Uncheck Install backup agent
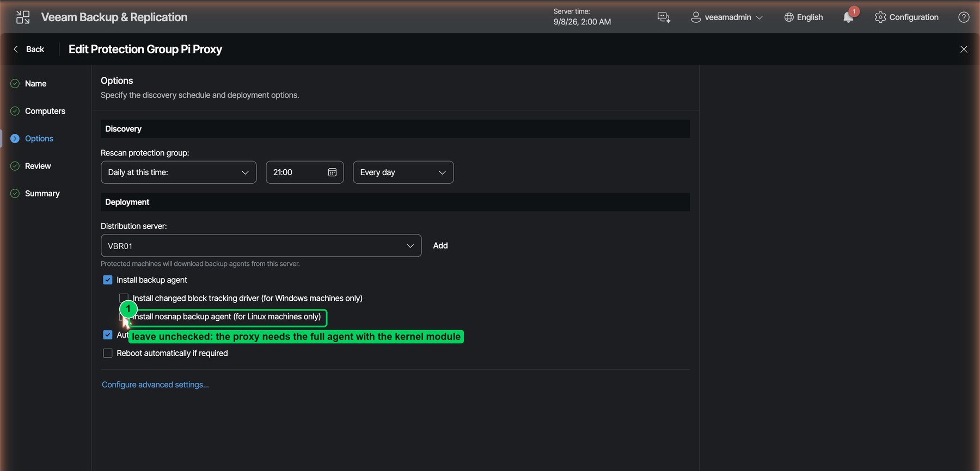The width and height of the screenshot is (980, 471). [108, 280]
